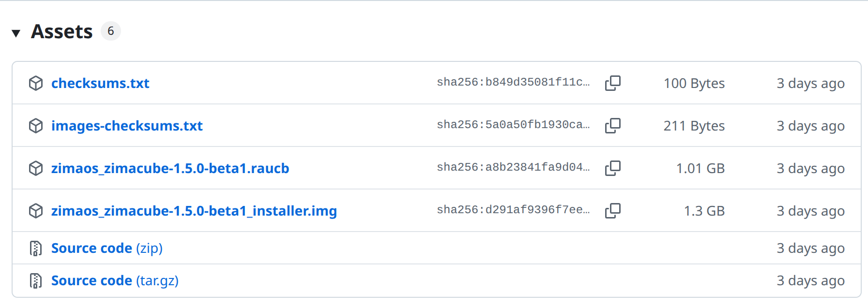The image size is (868, 306).
Task: Download zimaos_zimacube-1.5.0-beta1_installer.img
Action: point(194,211)
